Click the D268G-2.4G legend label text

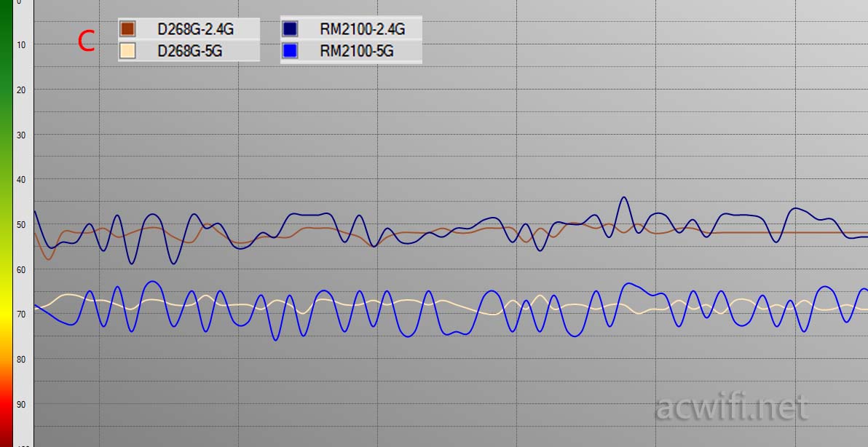(x=196, y=29)
